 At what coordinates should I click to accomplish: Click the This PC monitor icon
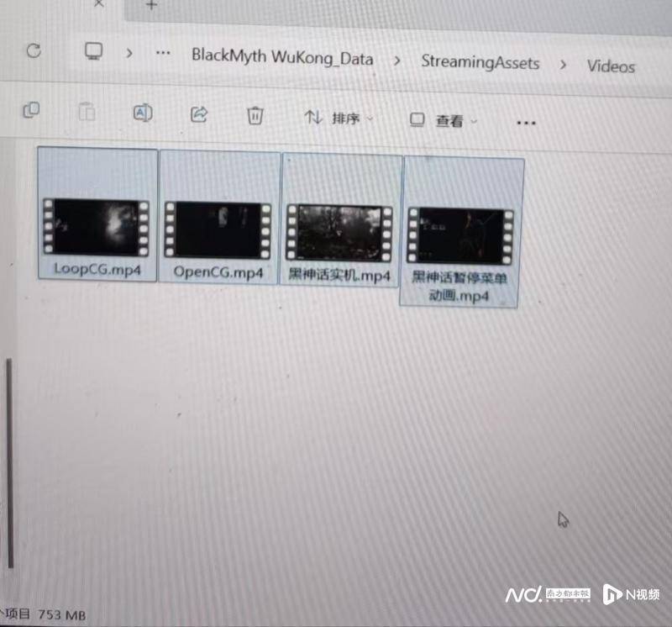tap(93, 51)
